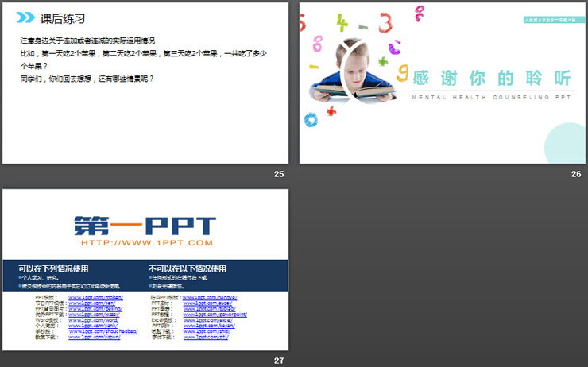Open the www.1ppt.com/jianli/ link
The image size is (588, 367).
94,326
